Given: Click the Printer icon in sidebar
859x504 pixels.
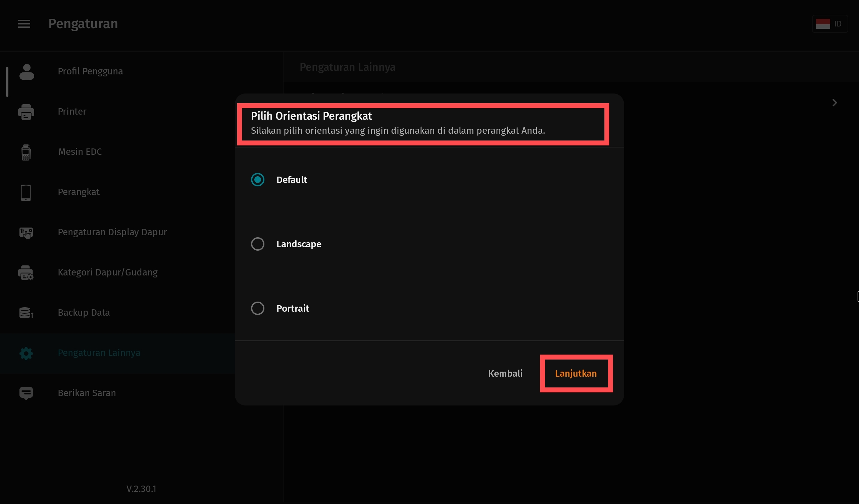Looking at the screenshot, I should [26, 112].
